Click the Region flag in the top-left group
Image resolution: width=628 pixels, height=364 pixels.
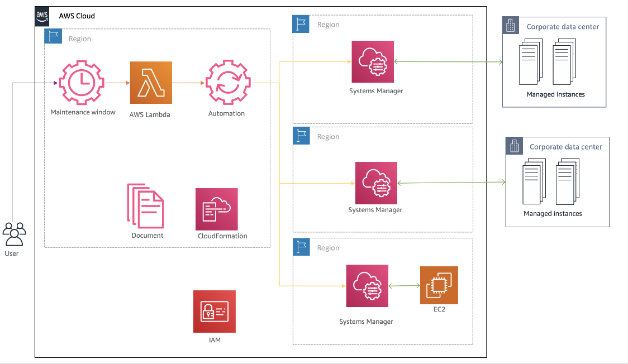[x=53, y=36]
